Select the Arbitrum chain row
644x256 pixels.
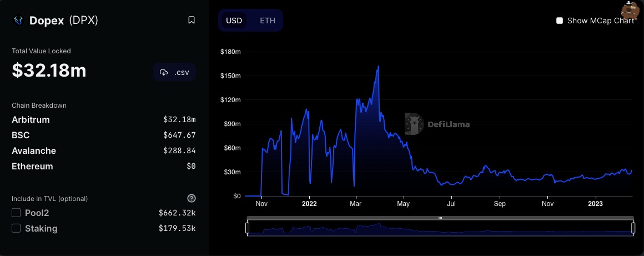tap(103, 119)
